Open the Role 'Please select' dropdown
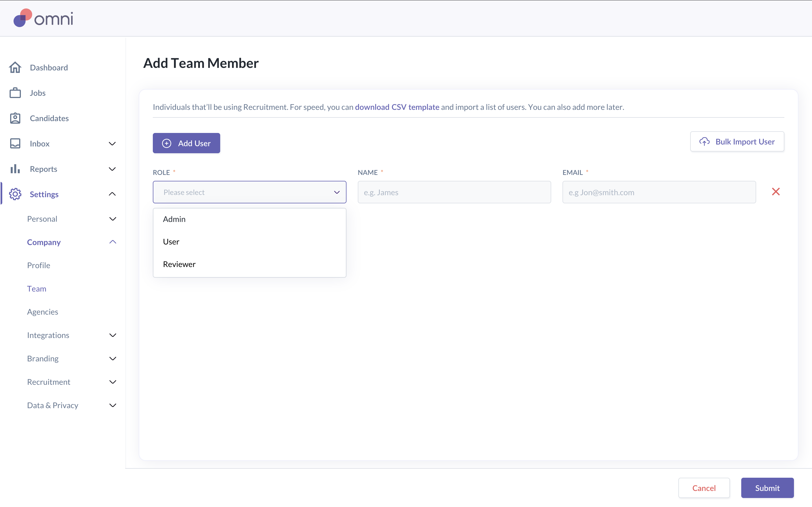Screen dimensions: 812x507 249,192
